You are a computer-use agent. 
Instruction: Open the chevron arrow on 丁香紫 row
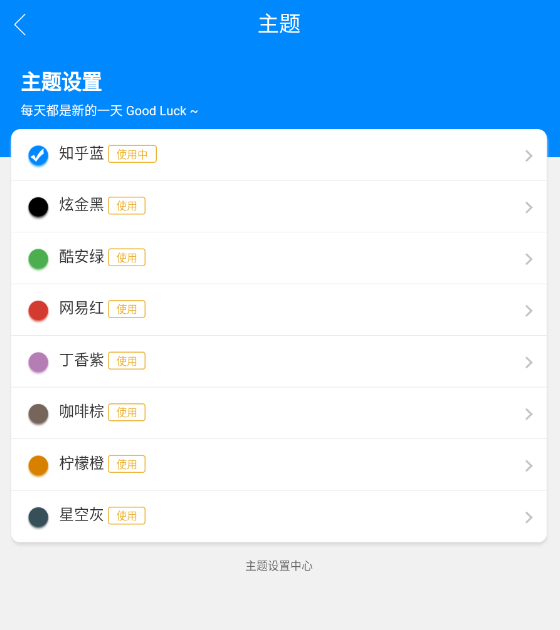tap(529, 362)
